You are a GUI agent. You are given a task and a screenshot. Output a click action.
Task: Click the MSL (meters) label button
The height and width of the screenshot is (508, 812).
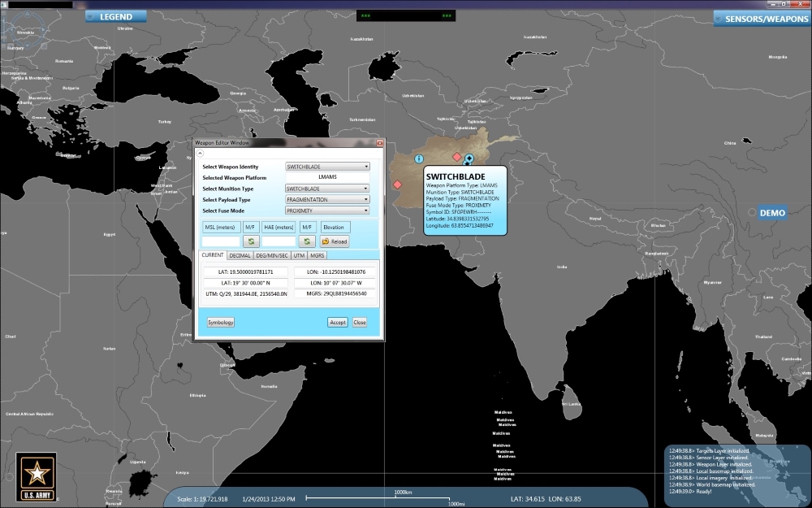221,227
